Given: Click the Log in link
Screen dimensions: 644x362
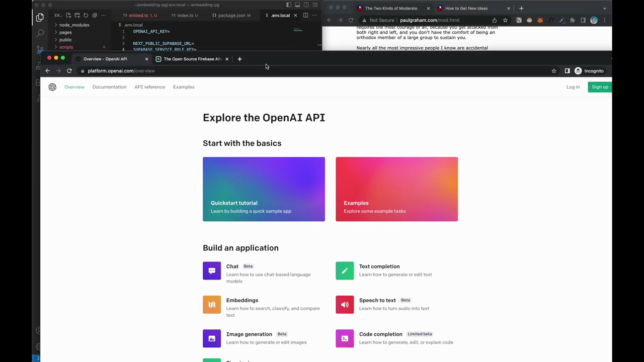Looking at the screenshot, I should click(x=573, y=87).
